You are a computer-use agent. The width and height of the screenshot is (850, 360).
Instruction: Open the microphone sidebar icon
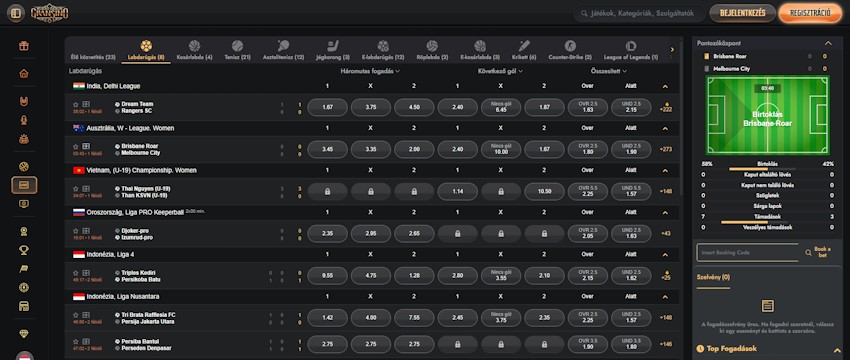(24, 120)
